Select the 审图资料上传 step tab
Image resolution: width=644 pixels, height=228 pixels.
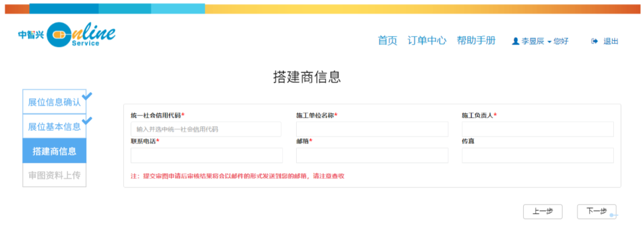pyautogui.click(x=54, y=175)
